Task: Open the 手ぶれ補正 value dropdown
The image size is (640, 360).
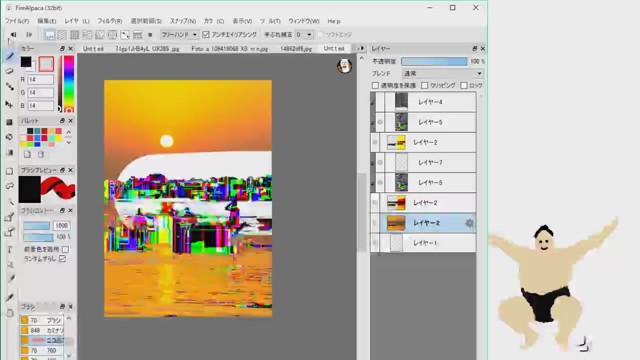Action: [304, 35]
